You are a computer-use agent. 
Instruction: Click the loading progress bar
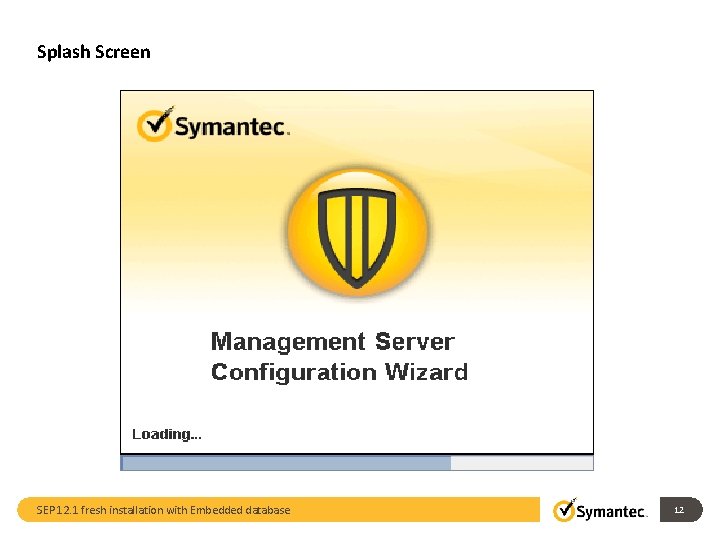pyautogui.click(x=357, y=463)
